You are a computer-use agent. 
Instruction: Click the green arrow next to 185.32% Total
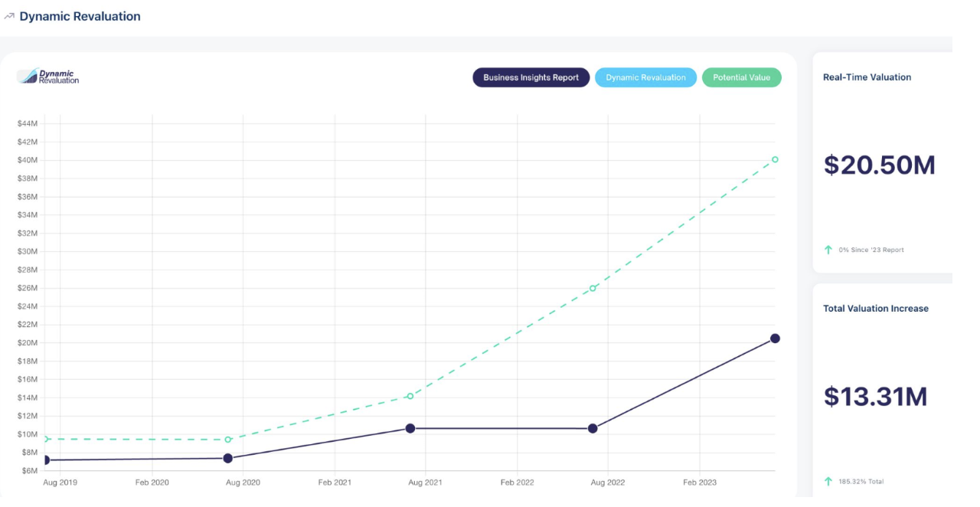point(828,481)
